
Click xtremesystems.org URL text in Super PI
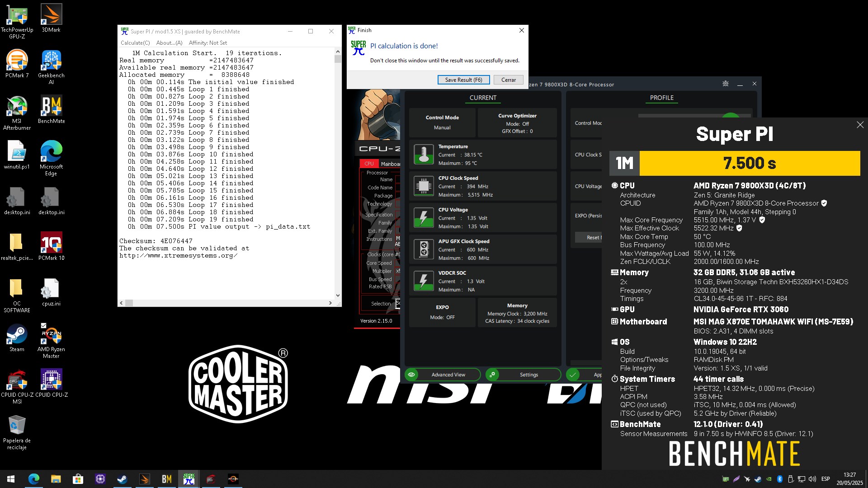[178, 256]
